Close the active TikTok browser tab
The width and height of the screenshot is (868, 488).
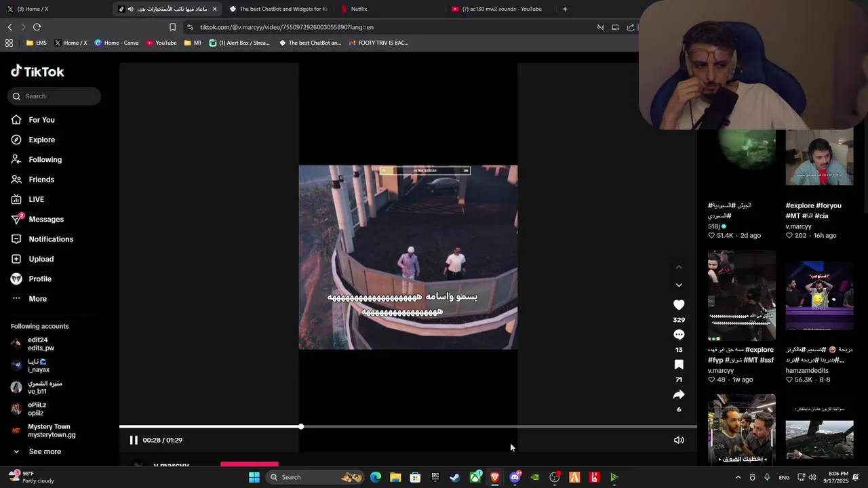coord(215,9)
